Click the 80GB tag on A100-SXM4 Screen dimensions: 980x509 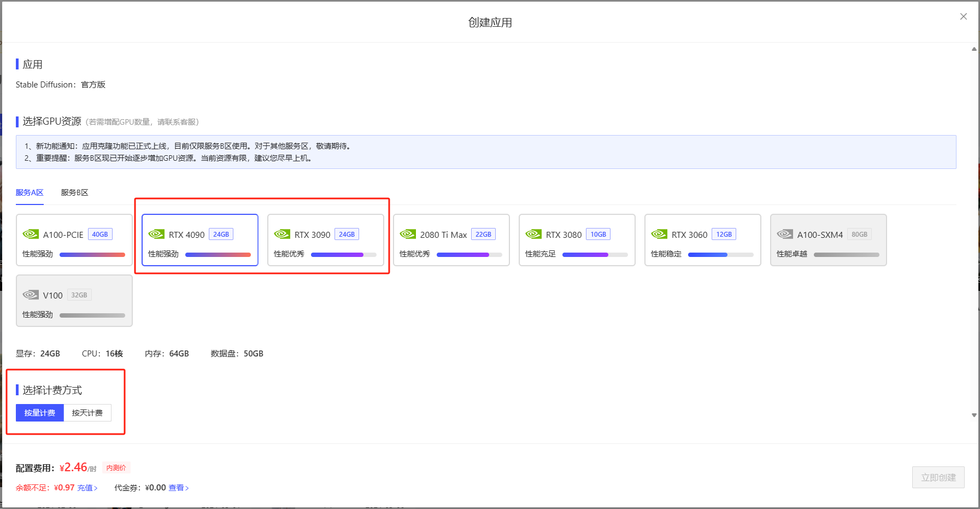click(x=860, y=234)
